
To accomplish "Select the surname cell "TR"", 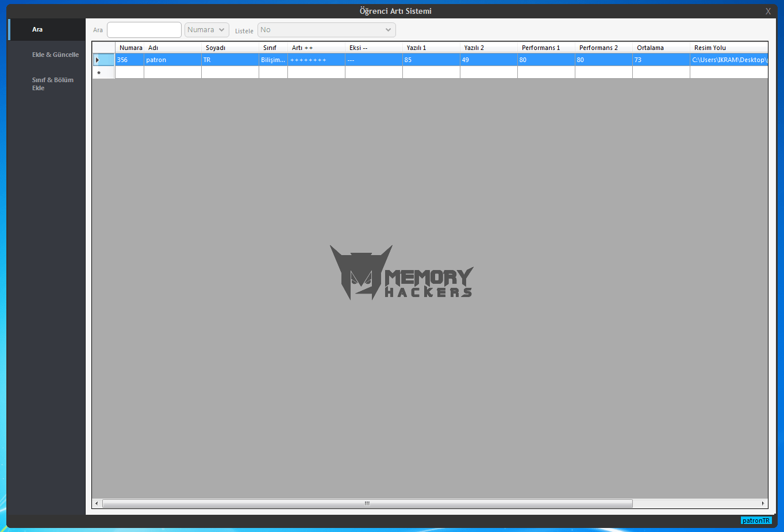I will pyautogui.click(x=230, y=60).
